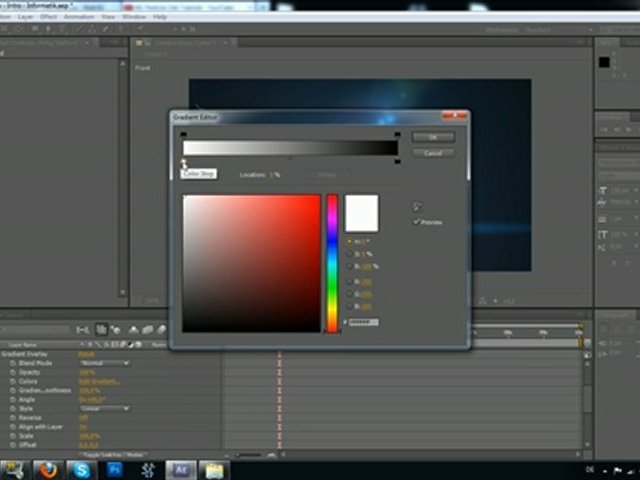The height and width of the screenshot is (480, 640).
Task: Click the After Effects taskbar icon
Action: pyautogui.click(x=183, y=469)
